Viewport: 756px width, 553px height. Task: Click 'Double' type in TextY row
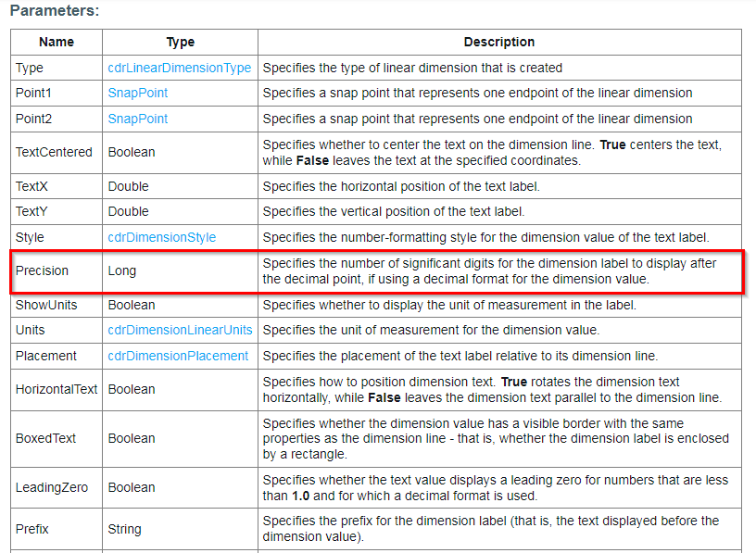[x=128, y=211]
